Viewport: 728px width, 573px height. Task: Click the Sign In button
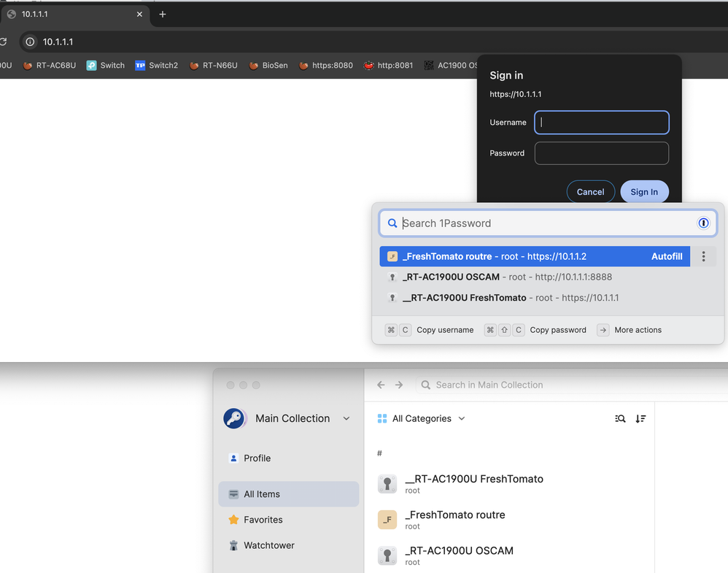(644, 192)
